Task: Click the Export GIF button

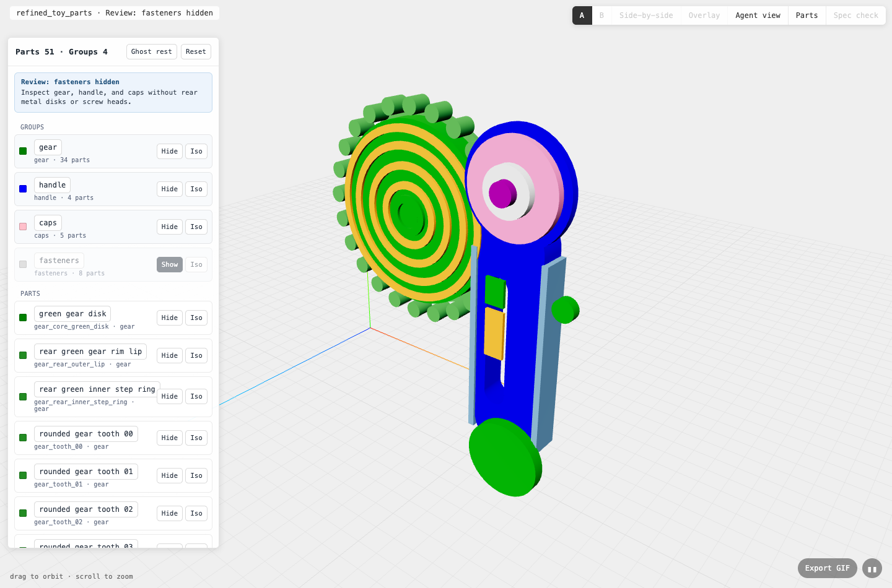Action: pyautogui.click(x=828, y=568)
